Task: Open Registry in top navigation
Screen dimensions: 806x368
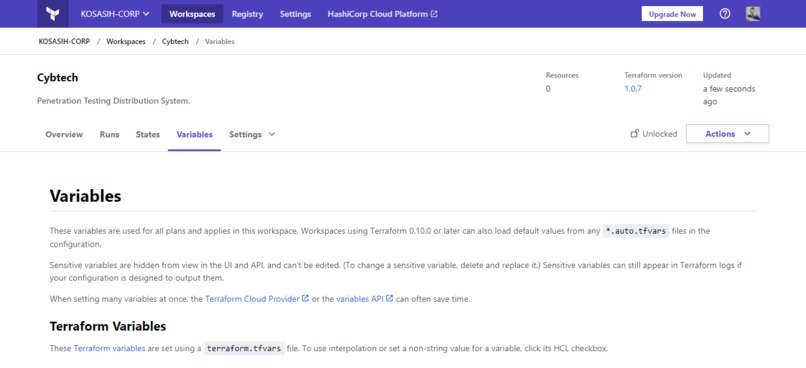Action: click(x=247, y=14)
